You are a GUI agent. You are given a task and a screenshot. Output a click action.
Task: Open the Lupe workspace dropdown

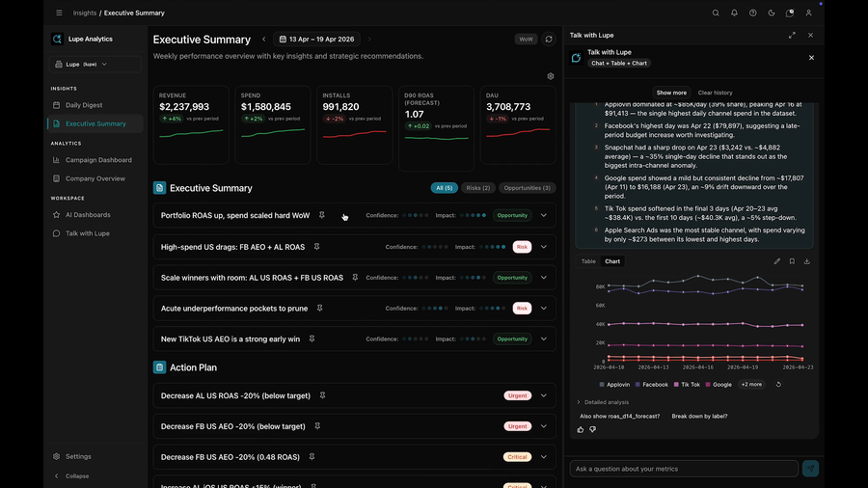tap(95, 65)
